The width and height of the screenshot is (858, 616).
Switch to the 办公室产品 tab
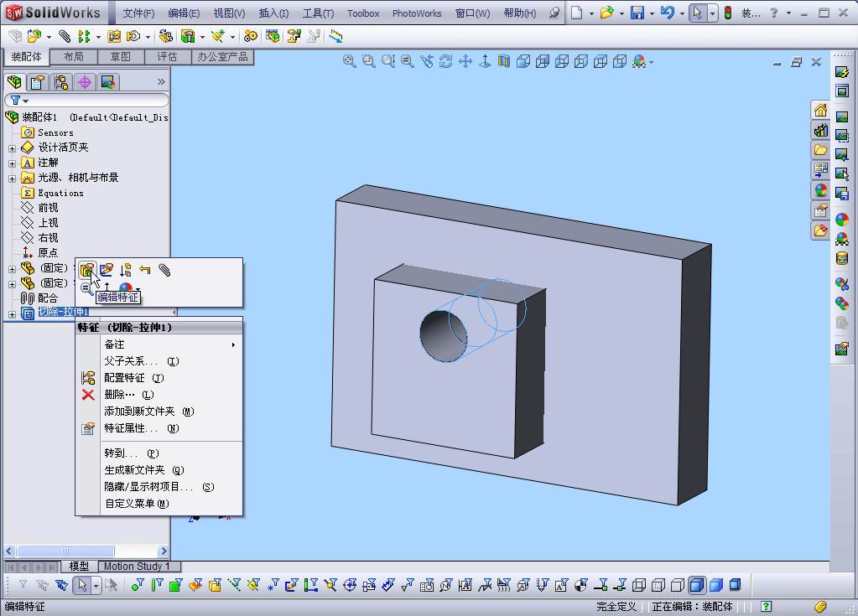point(223,57)
